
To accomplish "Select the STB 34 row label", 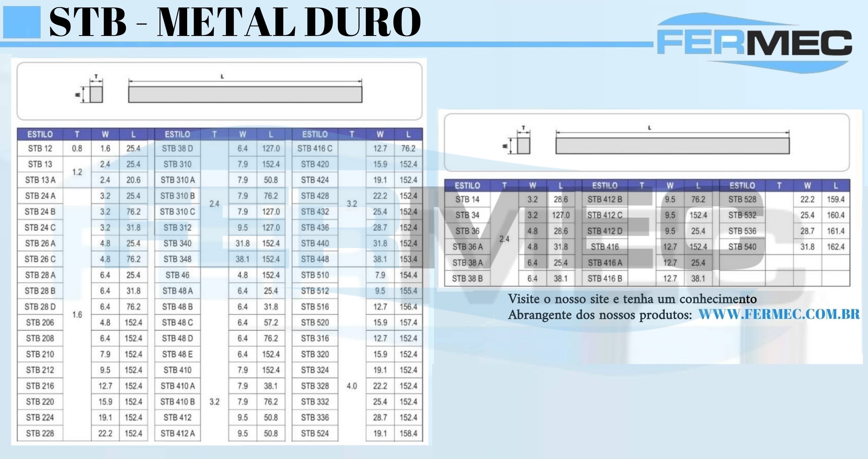I will [x=467, y=215].
